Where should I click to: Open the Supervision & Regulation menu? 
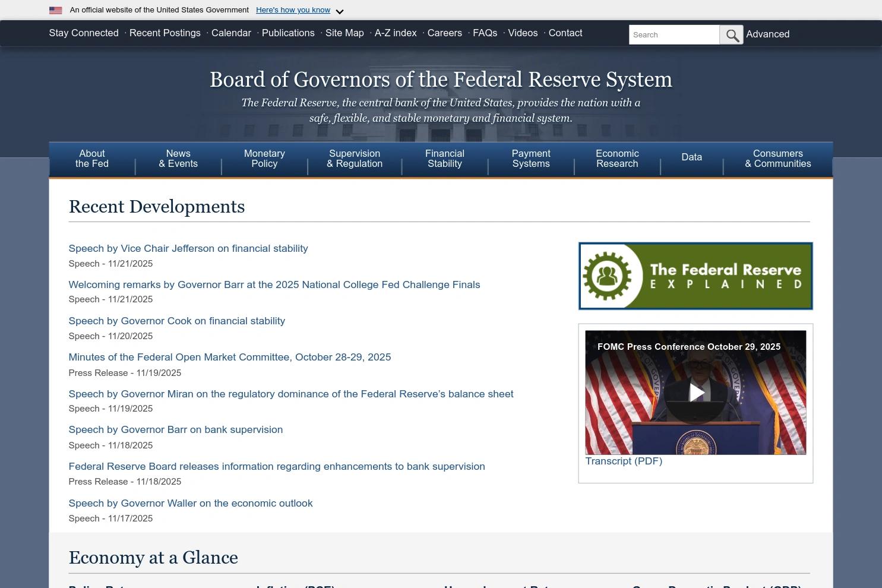click(355, 159)
